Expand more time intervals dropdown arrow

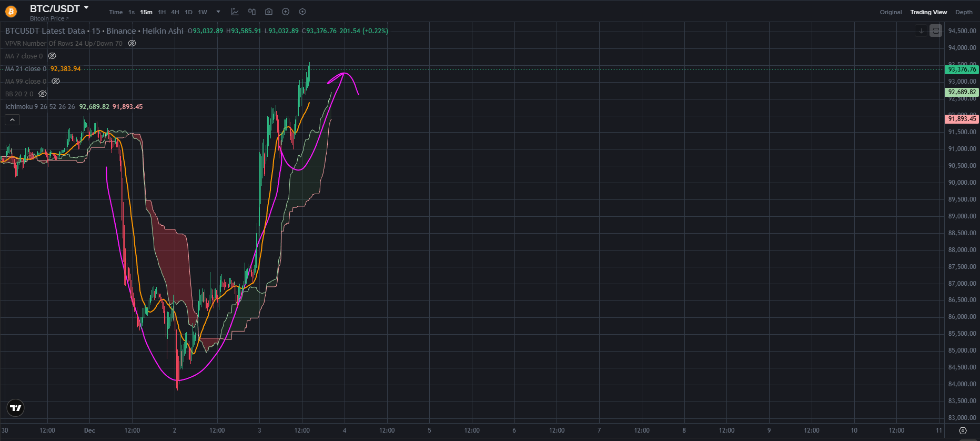point(218,12)
